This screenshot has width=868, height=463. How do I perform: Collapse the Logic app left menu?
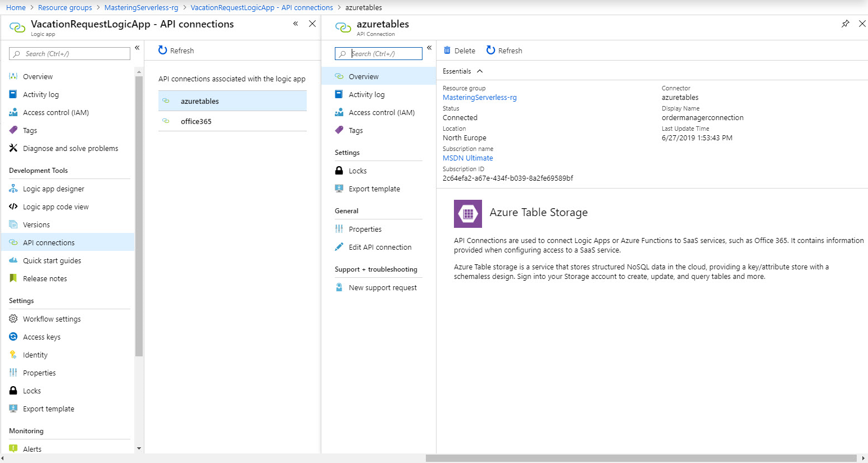137,48
